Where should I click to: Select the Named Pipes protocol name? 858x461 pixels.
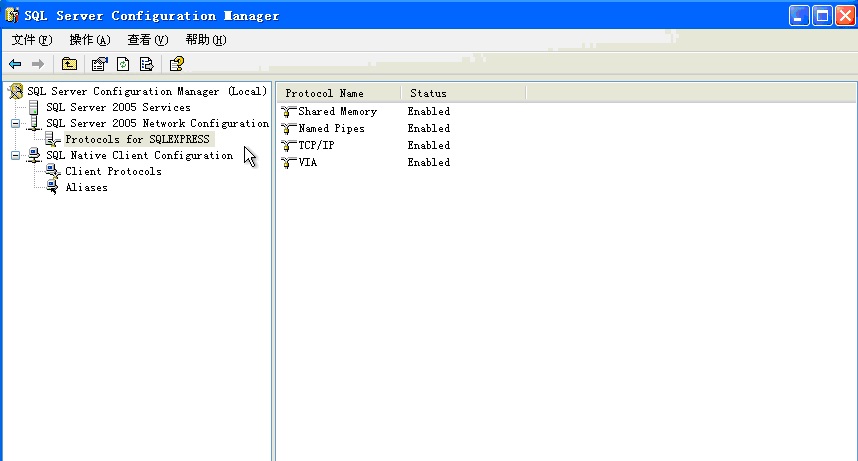click(x=331, y=129)
